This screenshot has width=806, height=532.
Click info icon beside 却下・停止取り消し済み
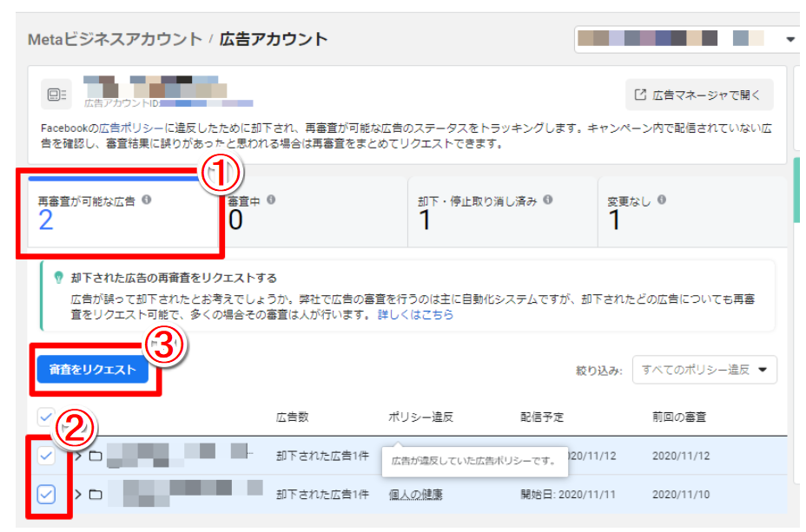click(x=548, y=200)
